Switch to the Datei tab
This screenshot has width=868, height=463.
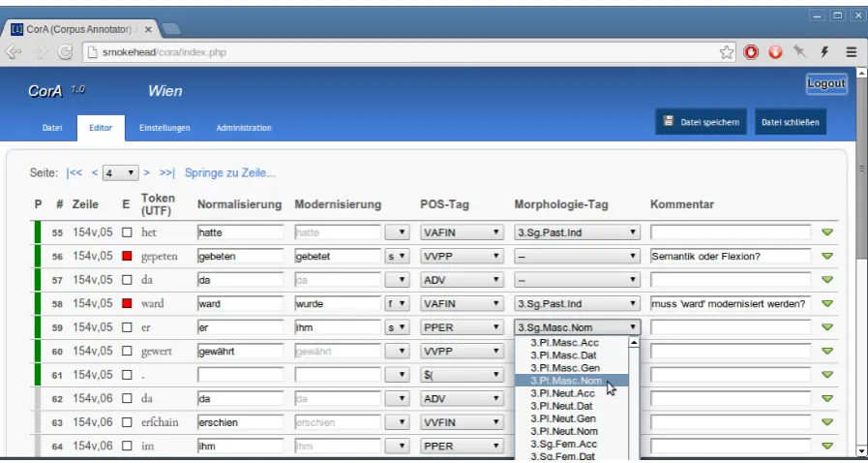tap(52, 128)
